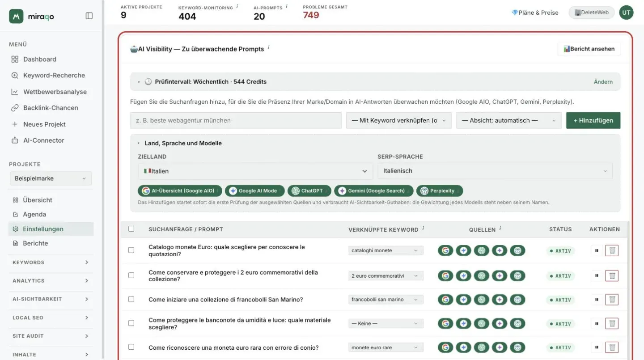
Task: Click Google source icon in Catalogo monete row
Action: point(445,250)
